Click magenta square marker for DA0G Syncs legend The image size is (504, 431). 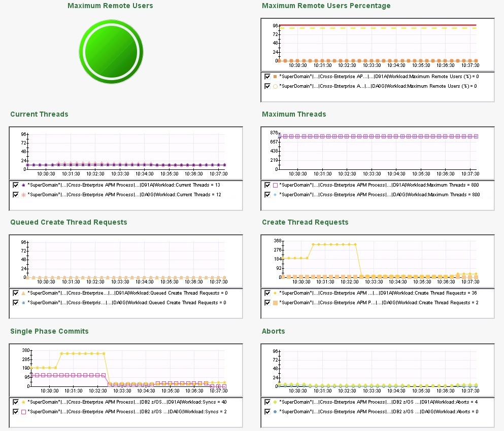[23, 412]
